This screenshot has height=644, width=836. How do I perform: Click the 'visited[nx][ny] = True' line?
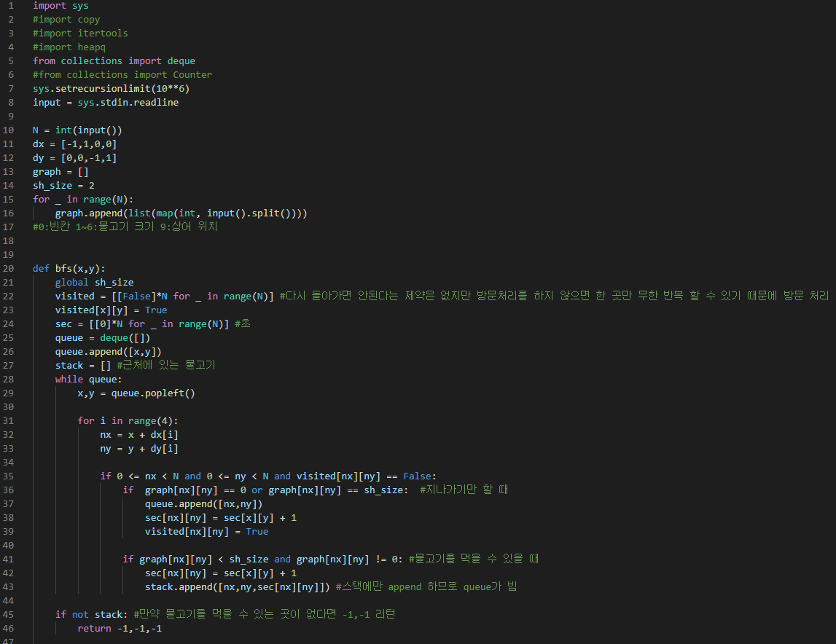(207, 532)
